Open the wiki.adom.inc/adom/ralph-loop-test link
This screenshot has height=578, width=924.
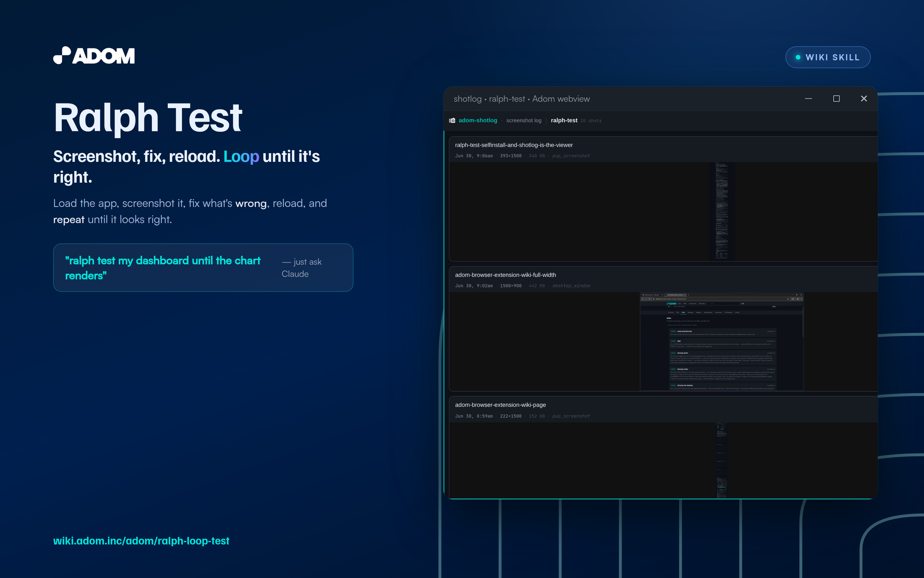pyautogui.click(x=141, y=541)
